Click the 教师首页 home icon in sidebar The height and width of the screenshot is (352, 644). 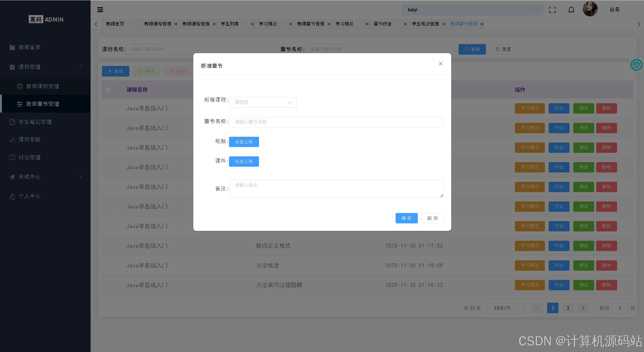tap(12, 47)
